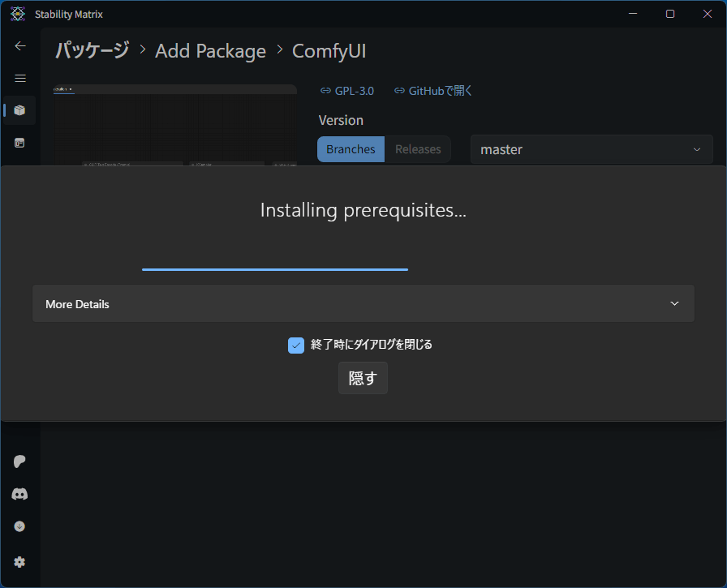Image resolution: width=727 pixels, height=588 pixels.
Task: Minimize the Stability Matrix window
Action: pyautogui.click(x=632, y=14)
